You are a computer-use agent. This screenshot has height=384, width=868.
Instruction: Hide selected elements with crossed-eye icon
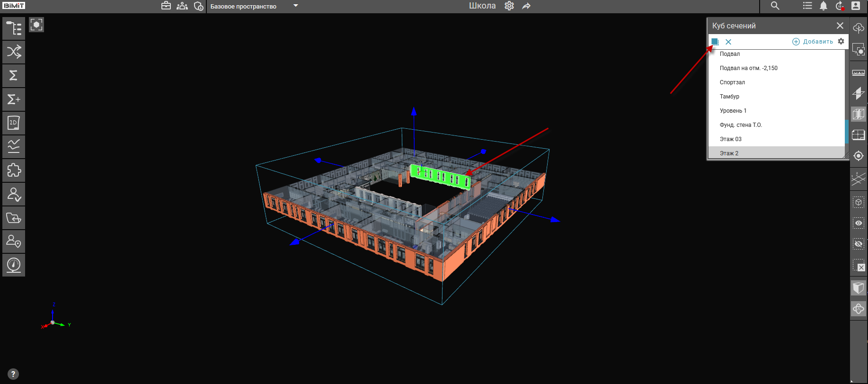point(859,244)
